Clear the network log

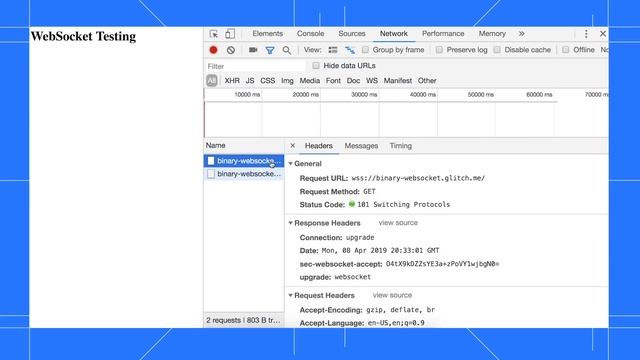pyautogui.click(x=231, y=50)
